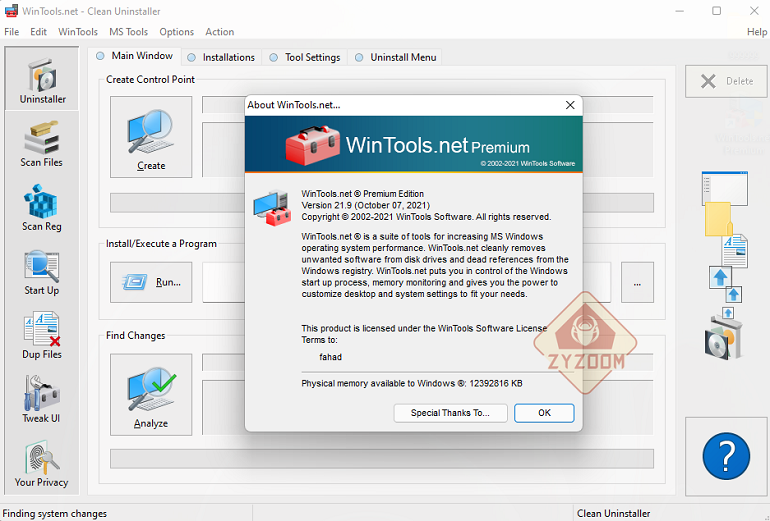
Task: Click the Find Changes group label
Action: pyautogui.click(x=136, y=336)
